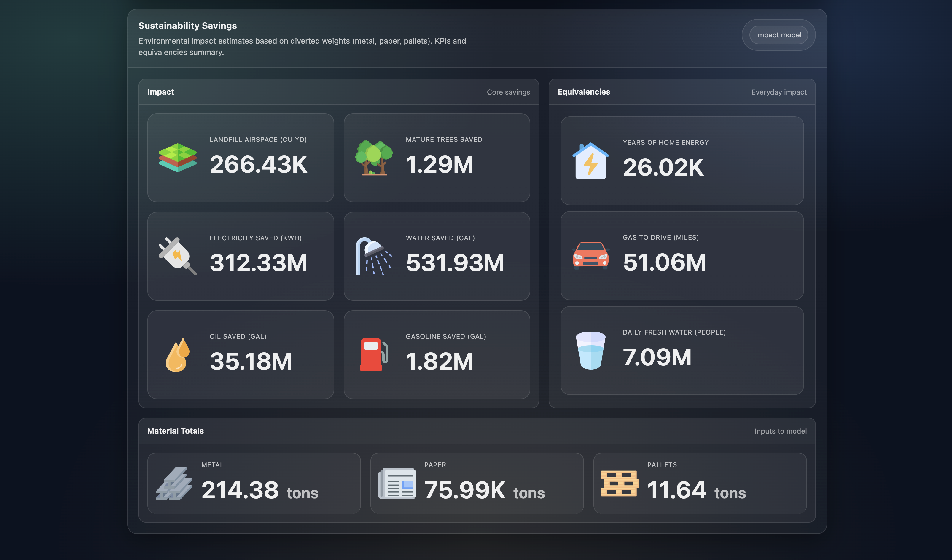Select the newspaper icon

[x=397, y=483]
